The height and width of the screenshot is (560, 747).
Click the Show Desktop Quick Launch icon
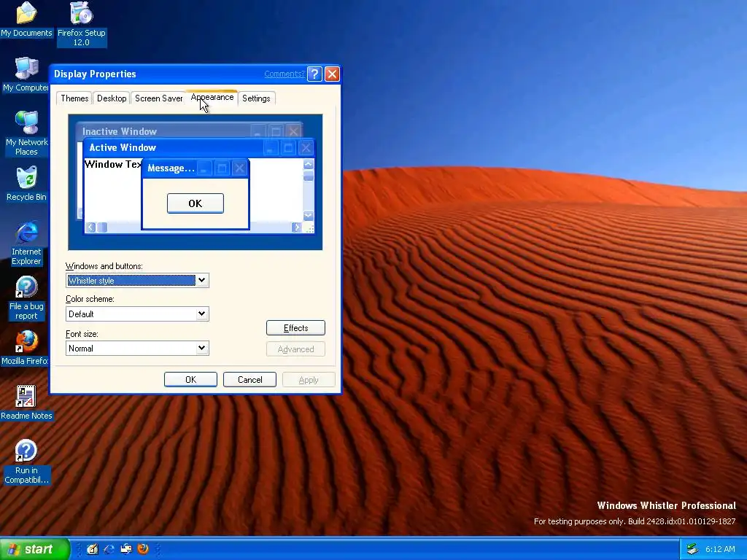click(93, 549)
